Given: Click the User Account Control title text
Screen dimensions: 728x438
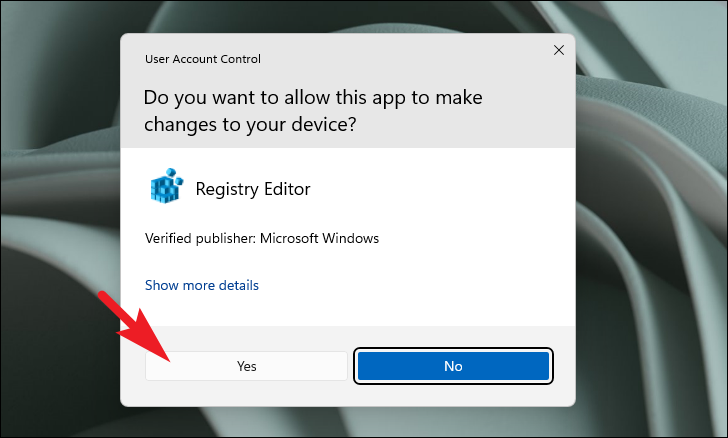Looking at the screenshot, I should 203,59.
